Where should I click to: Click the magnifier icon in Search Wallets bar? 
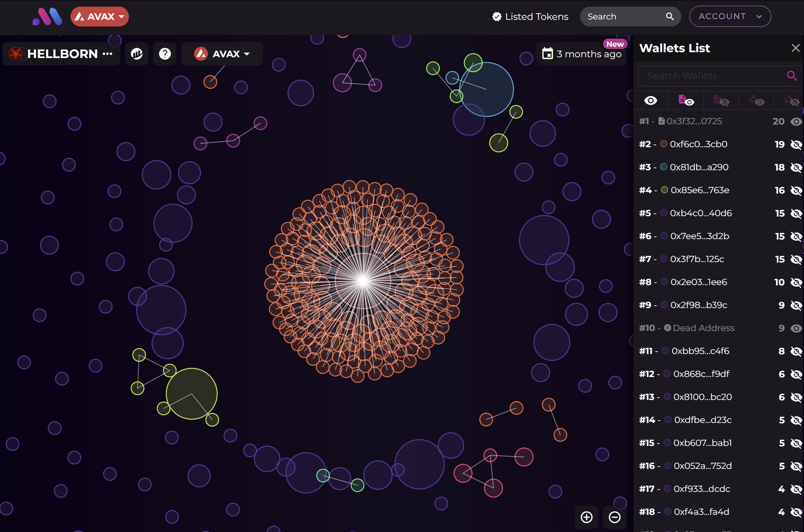point(792,76)
